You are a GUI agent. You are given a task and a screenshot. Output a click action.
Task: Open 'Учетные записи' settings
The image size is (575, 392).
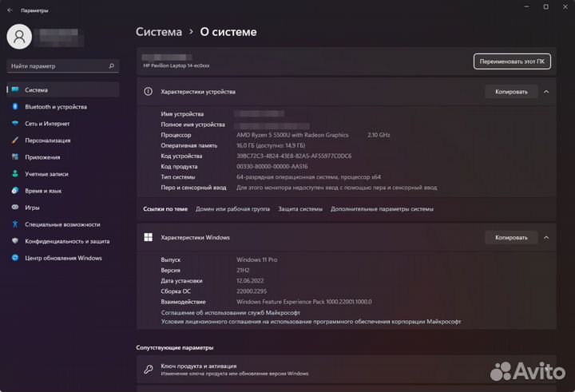click(x=63, y=174)
